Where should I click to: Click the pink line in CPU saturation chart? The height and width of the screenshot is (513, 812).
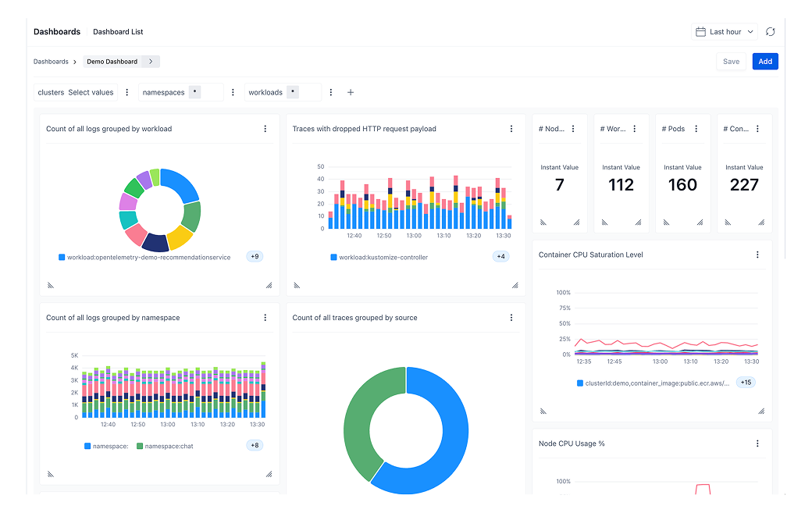(x=668, y=344)
